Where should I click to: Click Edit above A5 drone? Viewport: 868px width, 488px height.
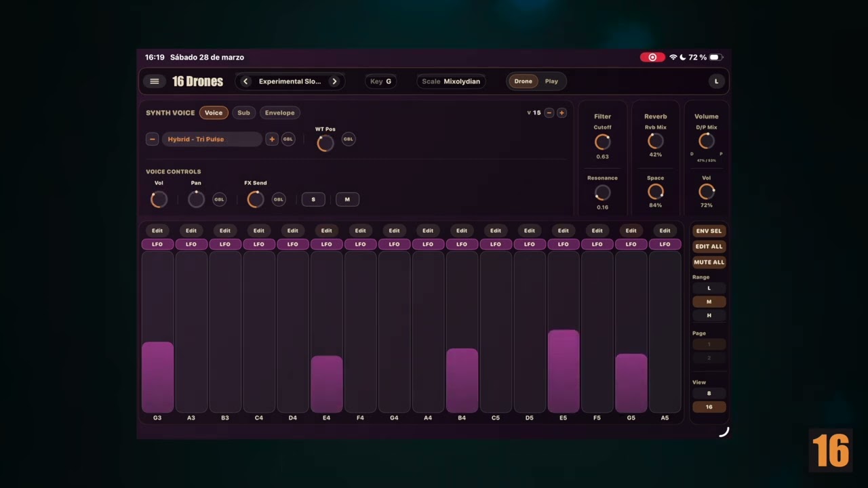coord(665,230)
